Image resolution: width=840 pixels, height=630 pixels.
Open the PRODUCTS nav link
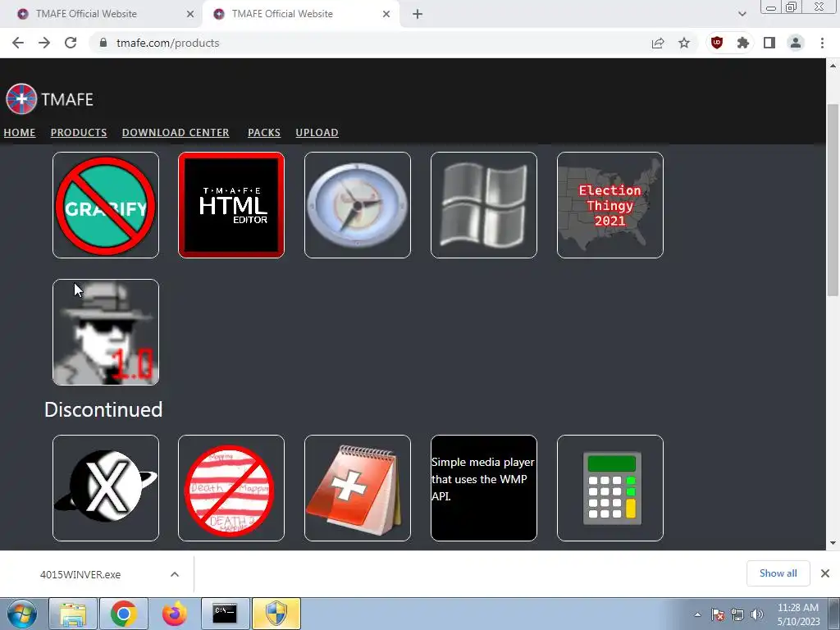tap(79, 132)
